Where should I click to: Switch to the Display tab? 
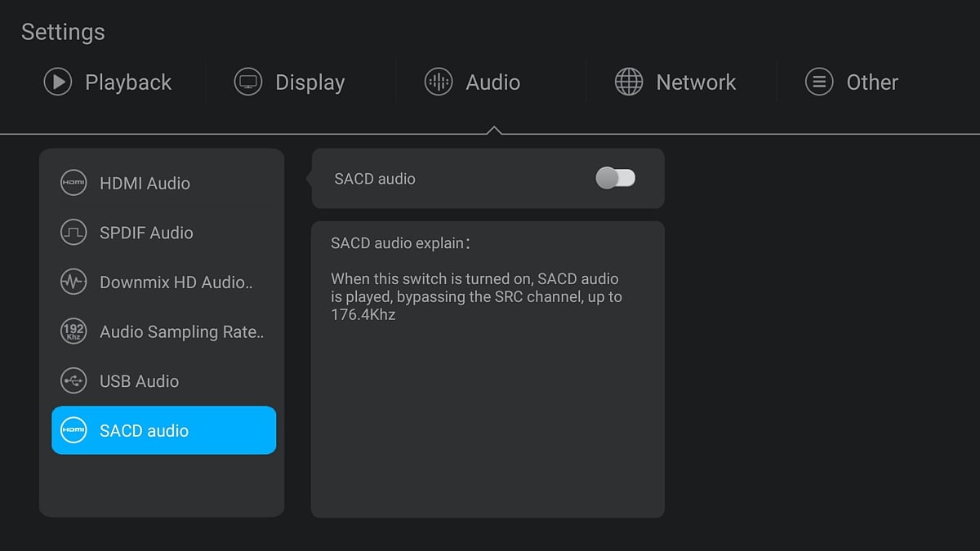click(310, 82)
